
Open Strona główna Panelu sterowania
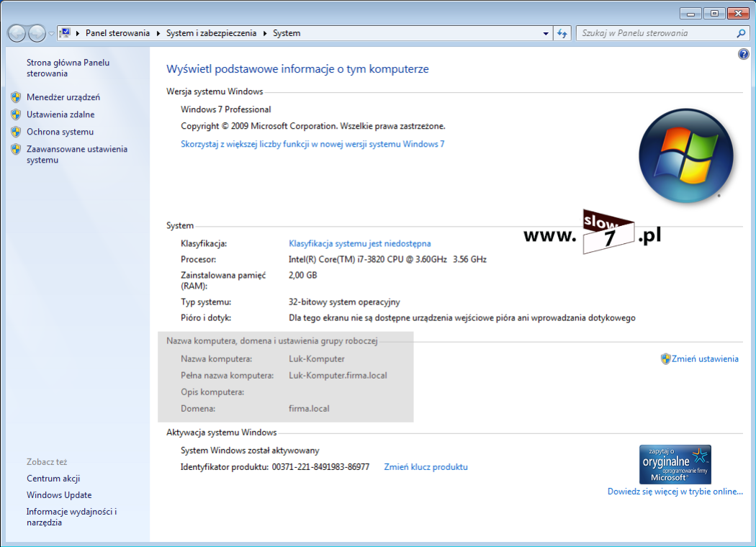pyautogui.click(x=68, y=68)
